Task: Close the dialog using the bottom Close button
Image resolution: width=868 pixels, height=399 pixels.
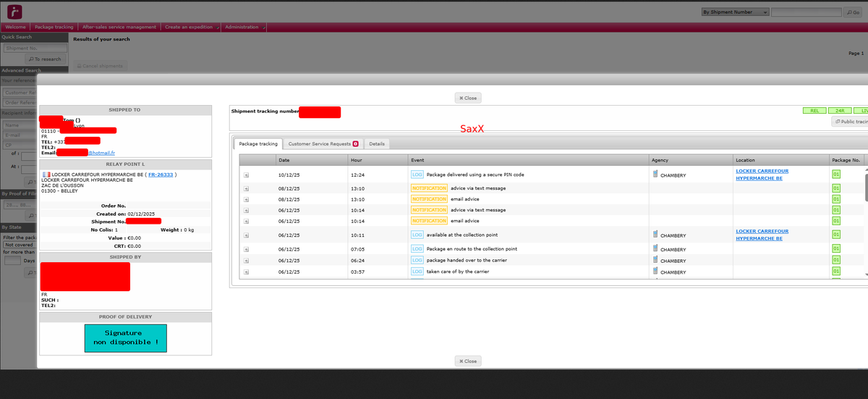Action: 468,361
